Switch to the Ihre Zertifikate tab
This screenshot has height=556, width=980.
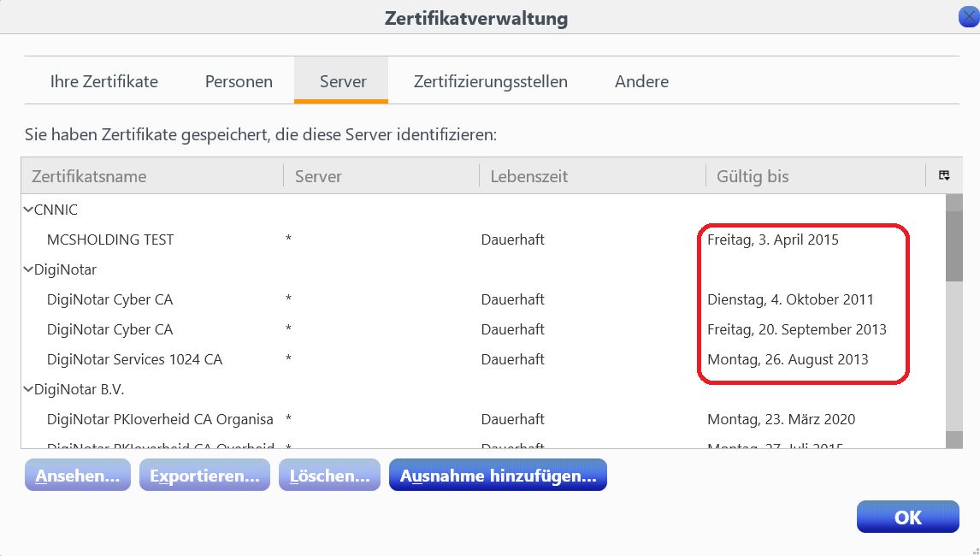[x=103, y=81]
